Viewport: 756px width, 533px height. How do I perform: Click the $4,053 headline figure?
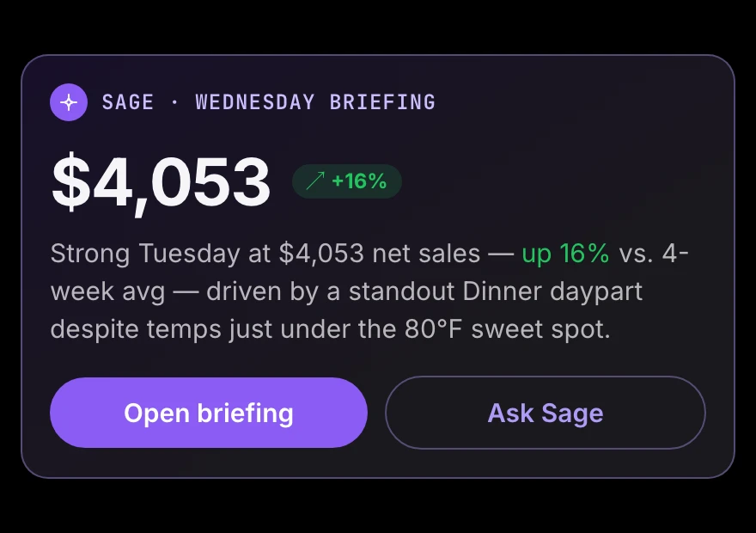coord(161,182)
